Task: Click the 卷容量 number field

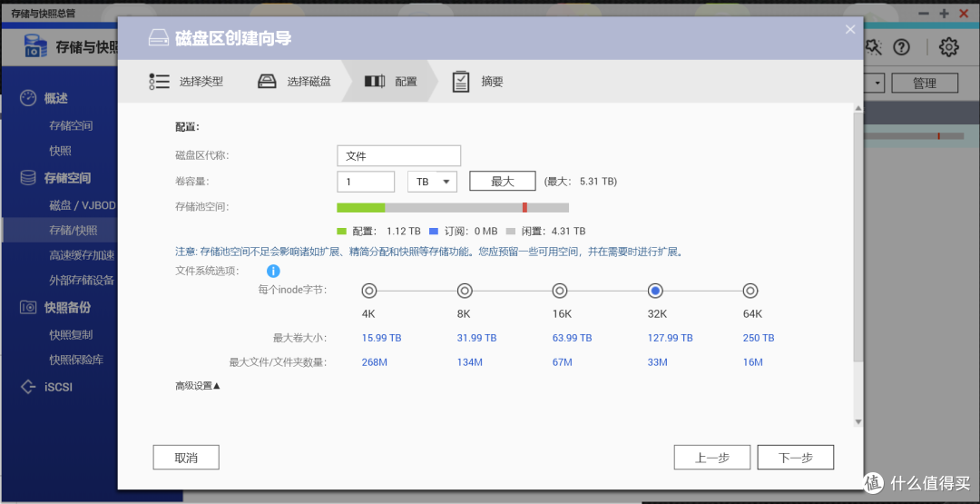Action: click(366, 182)
